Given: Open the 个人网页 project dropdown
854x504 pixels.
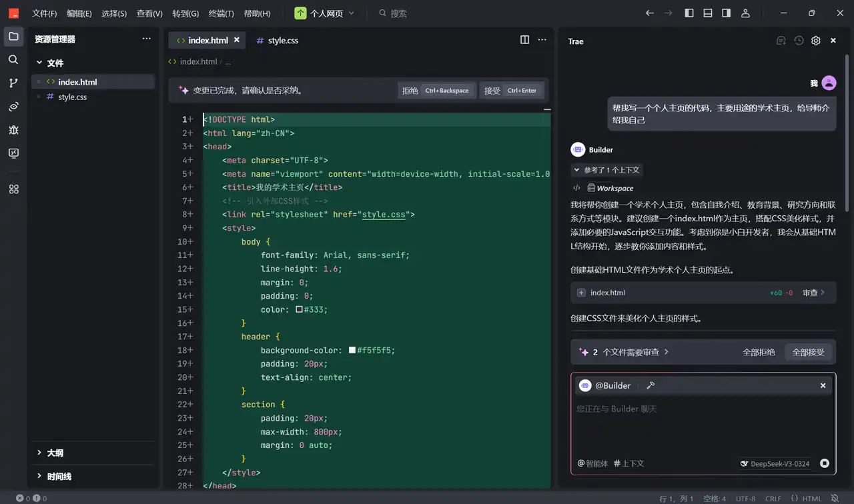Looking at the screenshot, I should coord(325,13).
